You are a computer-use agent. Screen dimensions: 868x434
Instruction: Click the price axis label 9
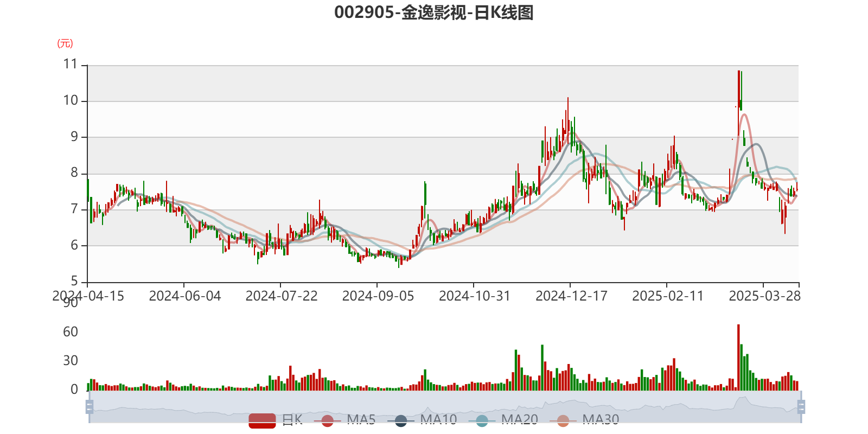74,137
